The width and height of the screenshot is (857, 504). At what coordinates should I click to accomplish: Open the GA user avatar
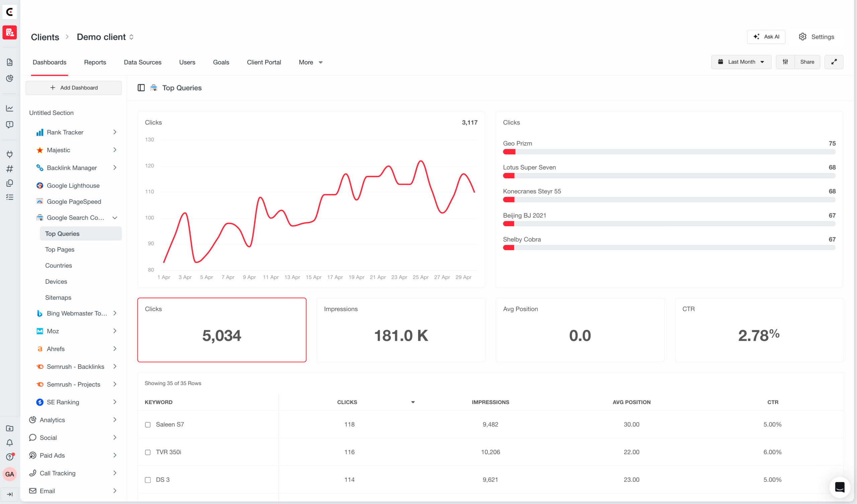[x=9, y=474]
